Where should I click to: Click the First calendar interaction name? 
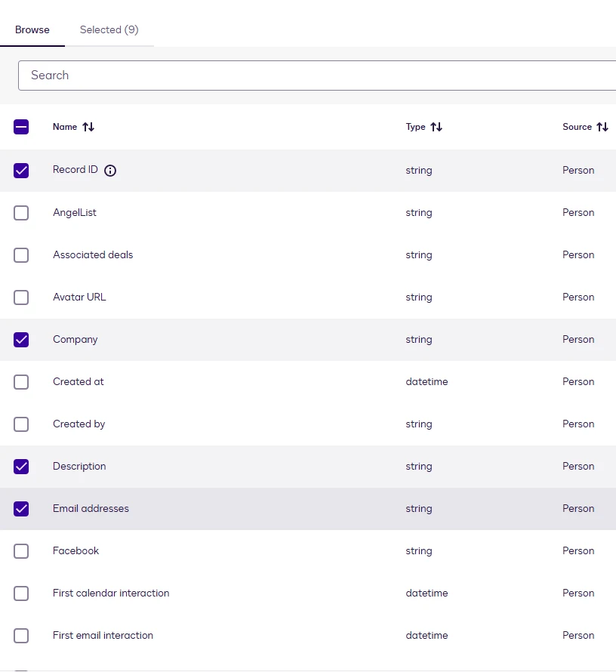[x=111, y=593]
